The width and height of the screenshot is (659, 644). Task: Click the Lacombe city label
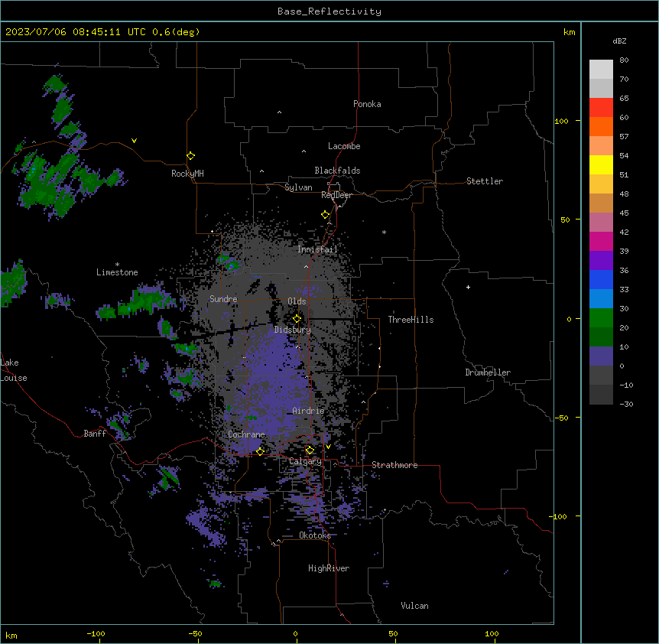coord(344,146)
